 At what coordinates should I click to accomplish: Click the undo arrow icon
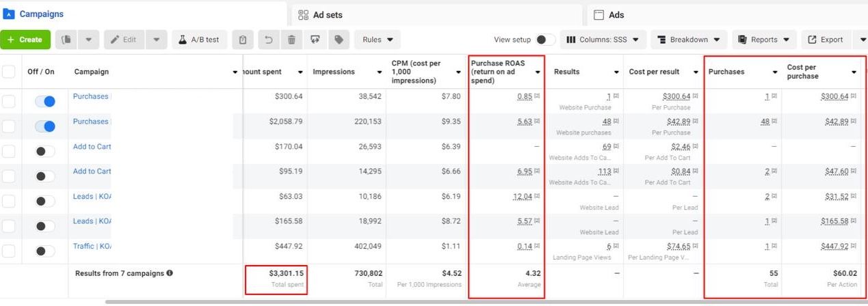267,40
